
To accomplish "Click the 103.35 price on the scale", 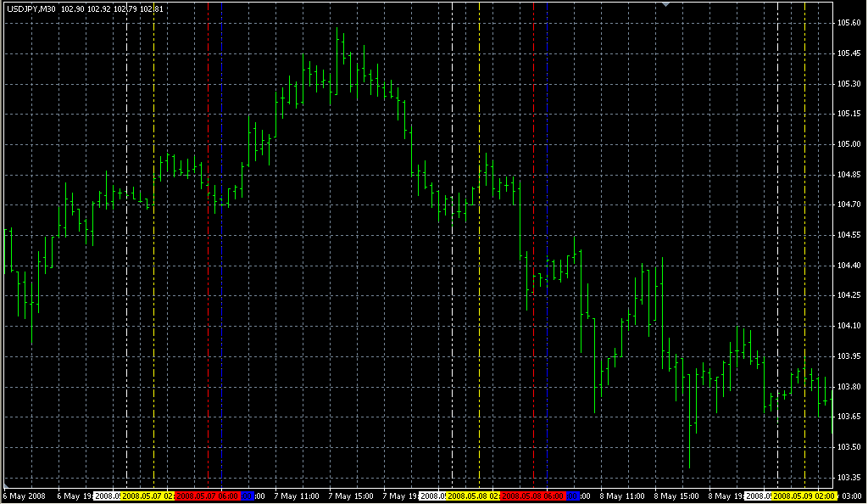I will [x=849, y=477].
